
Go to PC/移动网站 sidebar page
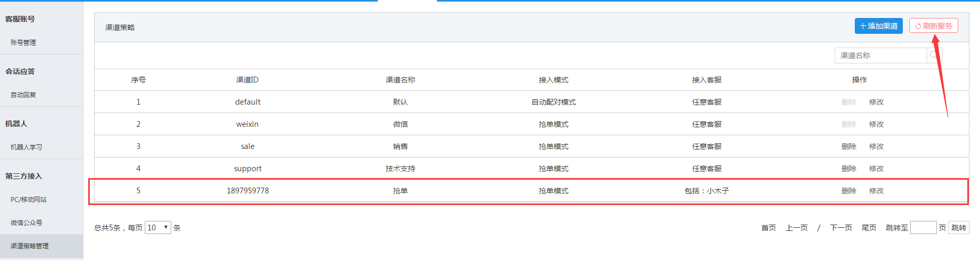pos(29,200)
